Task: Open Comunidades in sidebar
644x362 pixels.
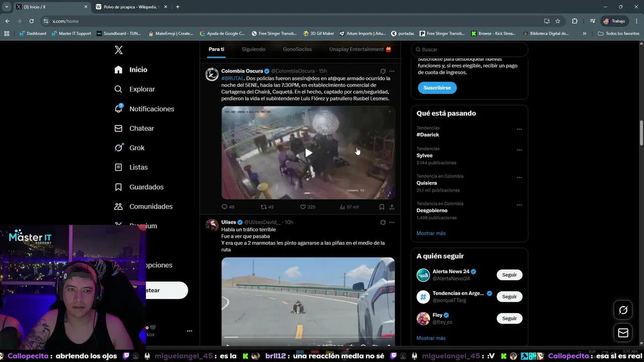Action: (143, 207)
